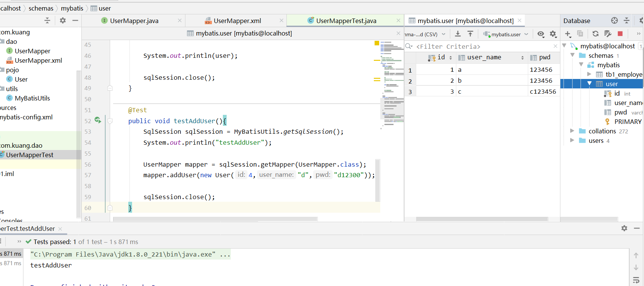644x286 pixels.
Task: Expand the tb1_employee table node
Action: pyautogui.click(x=589, y=74)
